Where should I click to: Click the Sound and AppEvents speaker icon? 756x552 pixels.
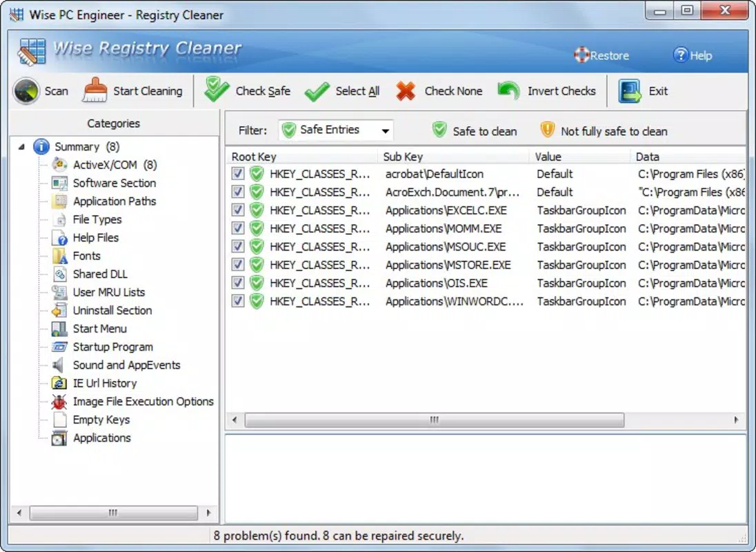coord(59,365)
